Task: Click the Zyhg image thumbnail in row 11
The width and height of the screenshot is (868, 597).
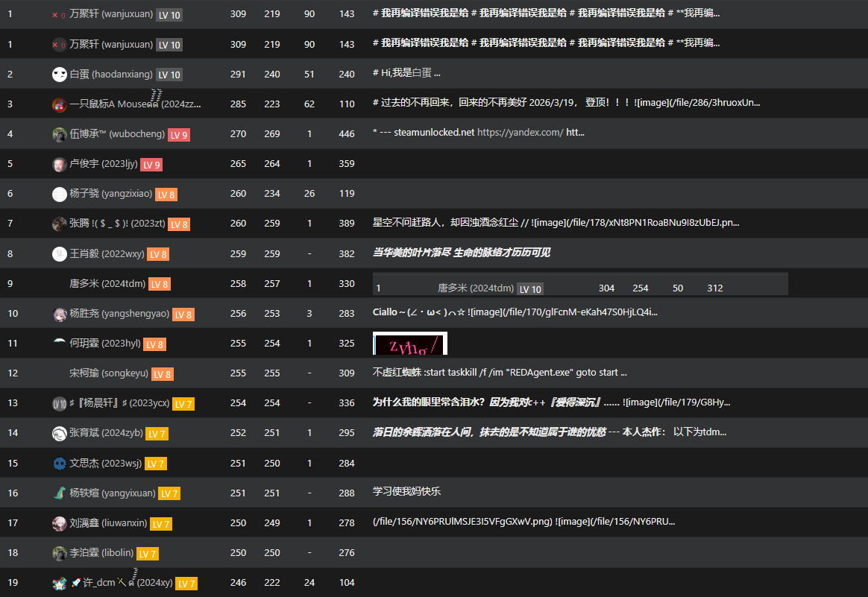Action: tap(409, 344)
